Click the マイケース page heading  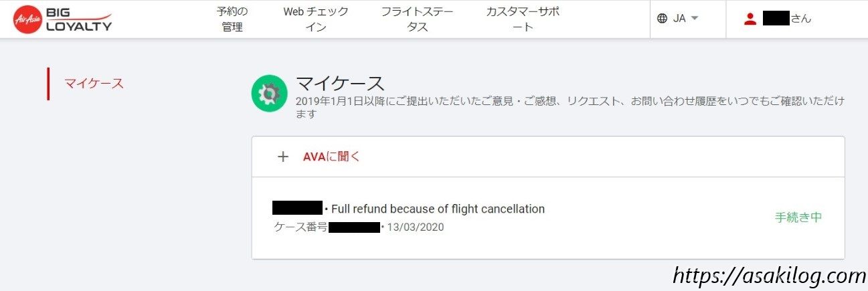tap(340, 84)
